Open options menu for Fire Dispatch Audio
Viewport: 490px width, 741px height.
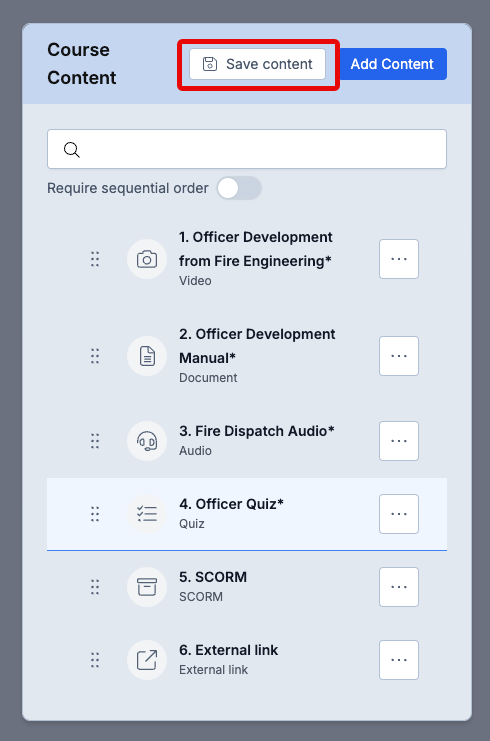(x=399, y=441)
